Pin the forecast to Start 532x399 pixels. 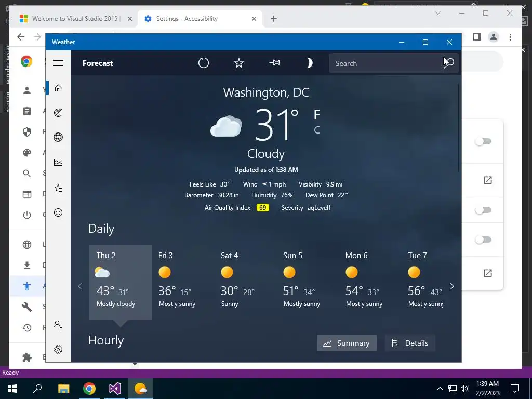point(274,63)
